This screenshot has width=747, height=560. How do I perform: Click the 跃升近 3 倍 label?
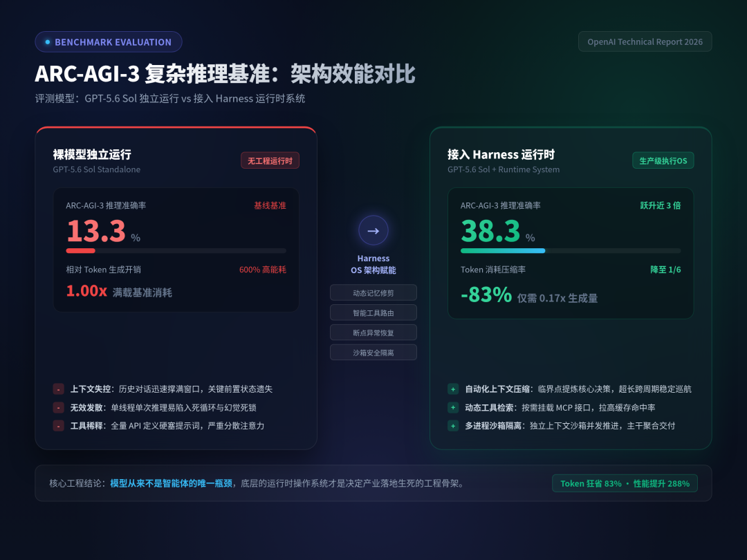661,206
